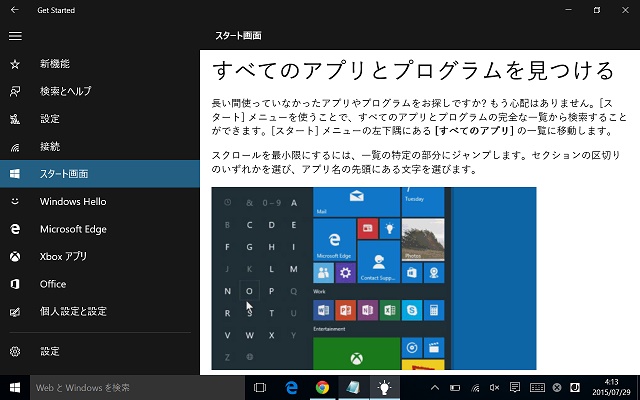The height and width of the screenshot is (400, 640).
Task: Click the IME mode indicator in the tray
Action: point(575,387)
